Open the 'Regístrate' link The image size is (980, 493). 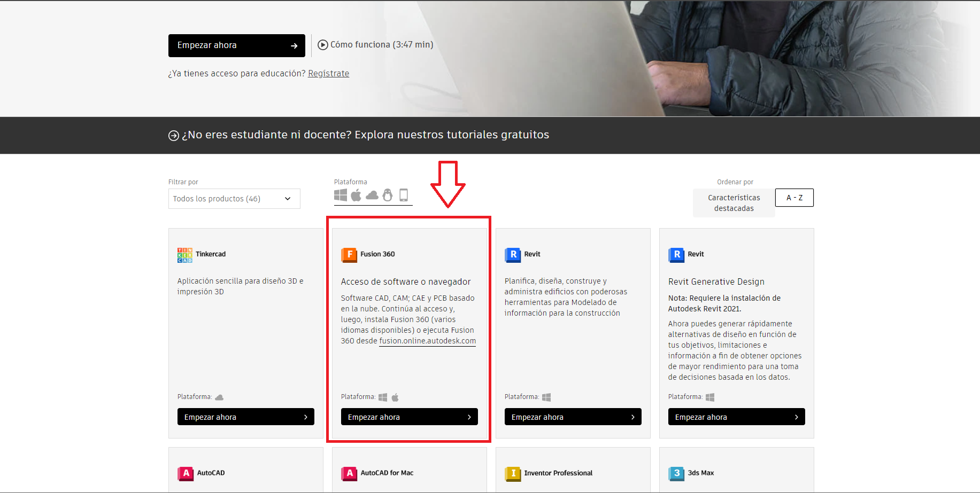pyautogui.click(x=329, y=74)
